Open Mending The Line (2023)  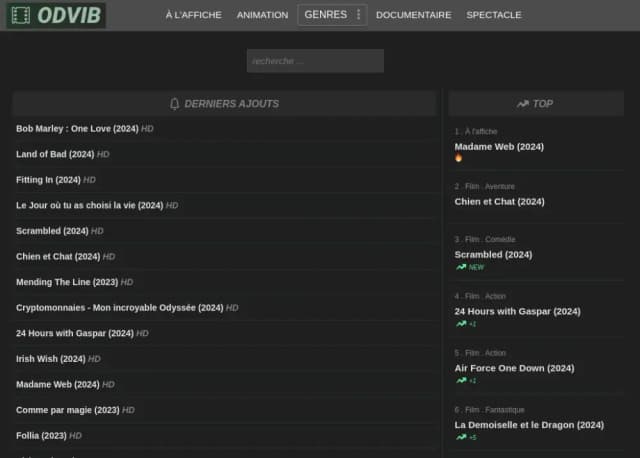click(x=67, y=282)
